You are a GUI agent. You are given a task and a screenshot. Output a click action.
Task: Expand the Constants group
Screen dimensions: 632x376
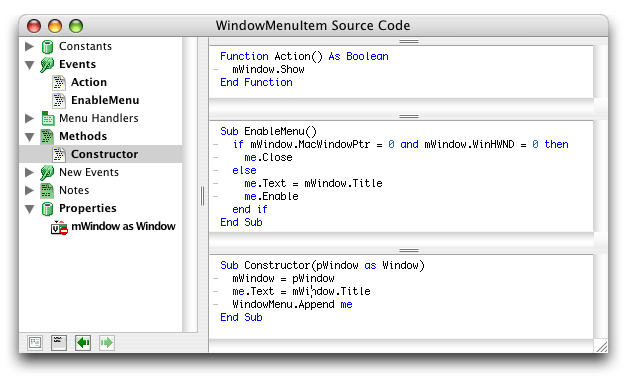pyautogui.click(x=29, y=46)
